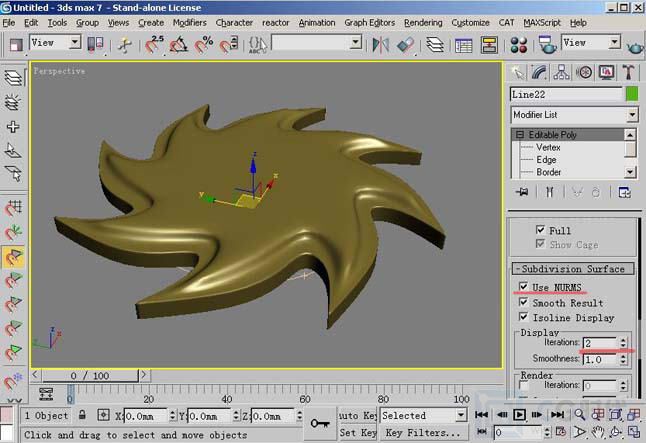Toggle the Show Cage checkbox
The width and height of the screenshot is (646, 443).
[540, 244]
